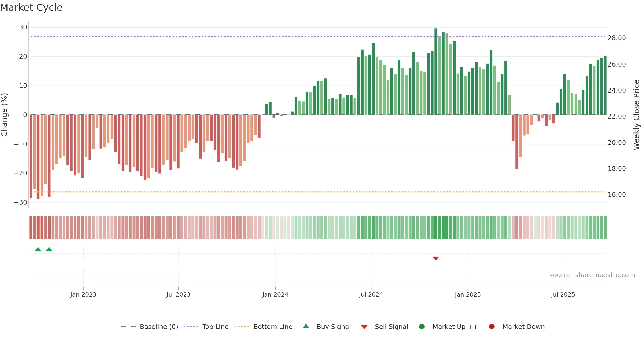Viewport: 644px width, 362px height.
Task: Click the 26.00 price tick label
Action: pos(617,64)
